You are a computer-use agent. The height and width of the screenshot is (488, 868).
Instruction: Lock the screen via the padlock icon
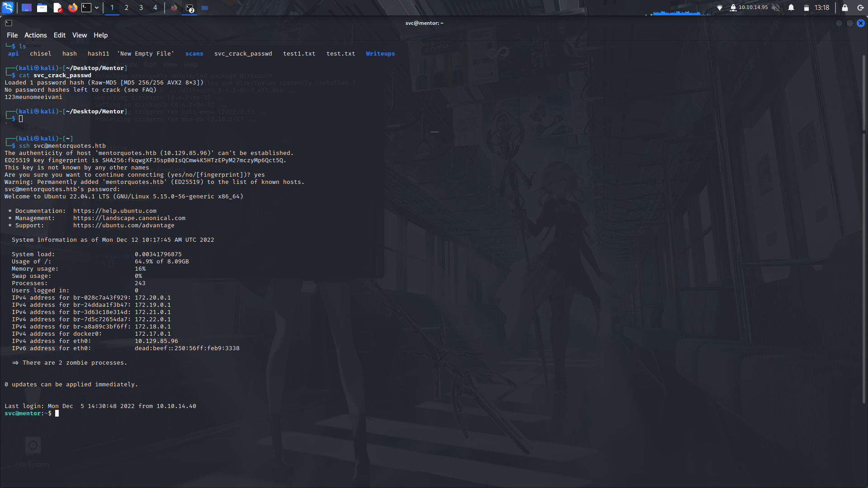844,8
